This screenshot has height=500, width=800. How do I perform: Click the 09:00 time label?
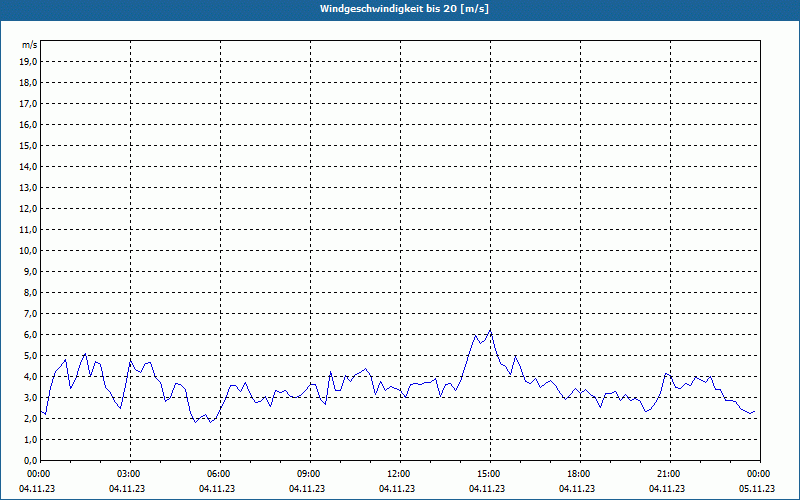pos(310,474)
